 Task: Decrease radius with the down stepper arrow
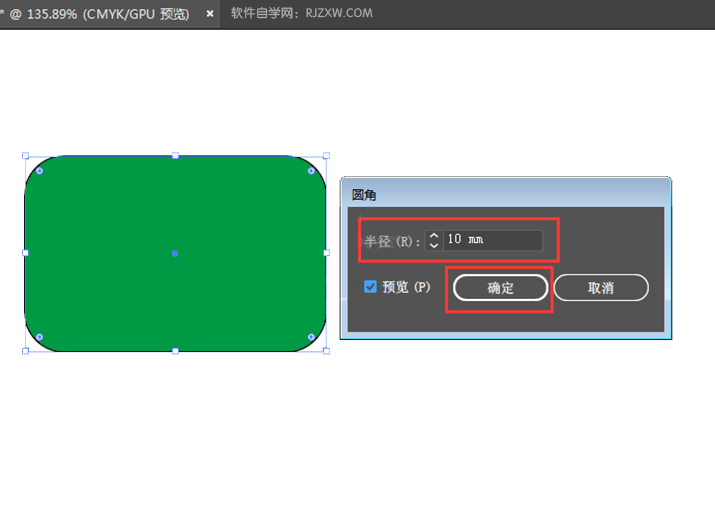[x=434, y=245]
